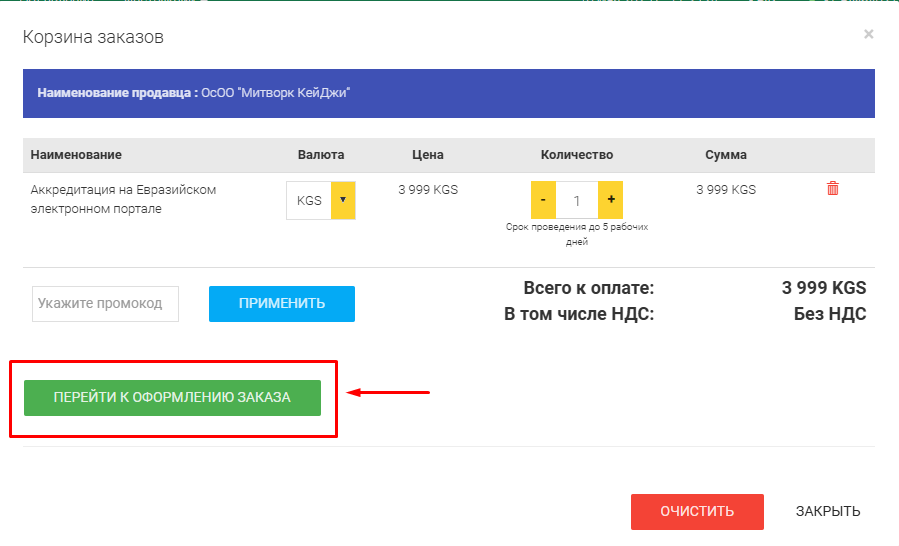Increase quantity with the plus button

point(611,200)
